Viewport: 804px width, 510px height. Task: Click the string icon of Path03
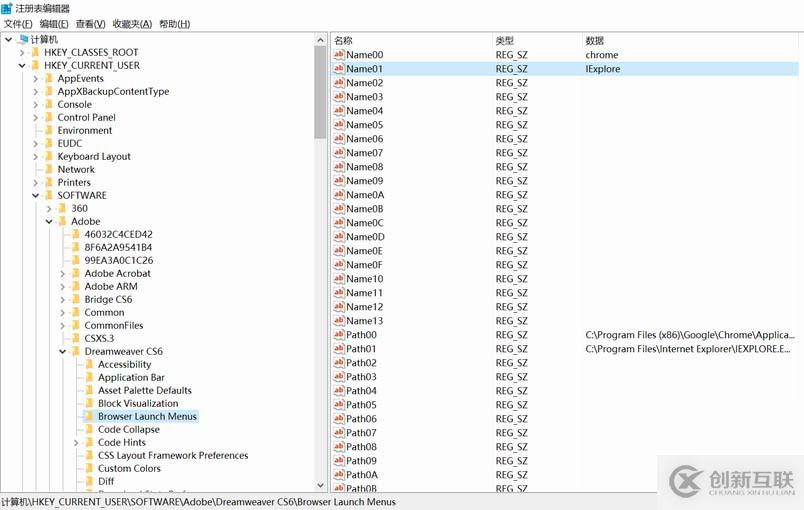coord(339,376)
